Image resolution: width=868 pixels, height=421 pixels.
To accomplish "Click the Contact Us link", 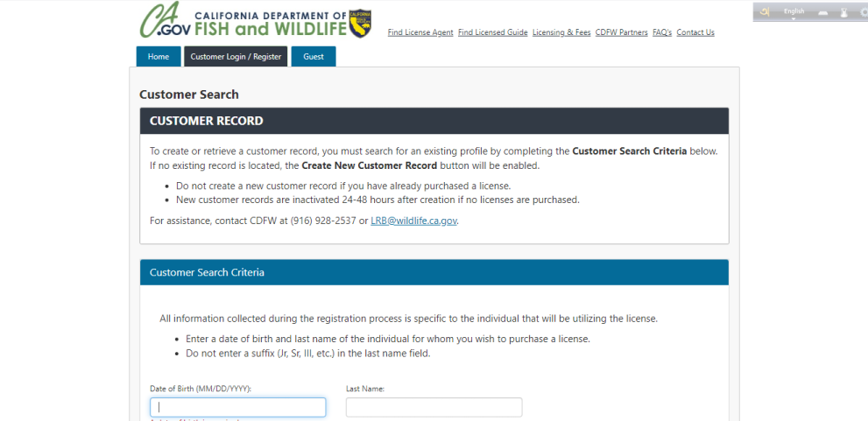I will (x=695, y=32).
